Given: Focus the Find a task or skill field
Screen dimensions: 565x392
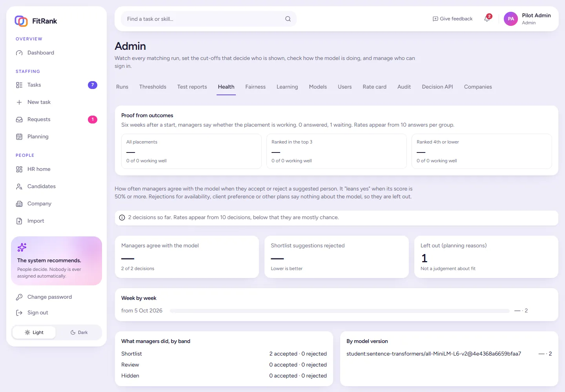Looking at the screenshot, I should [209, 19].
